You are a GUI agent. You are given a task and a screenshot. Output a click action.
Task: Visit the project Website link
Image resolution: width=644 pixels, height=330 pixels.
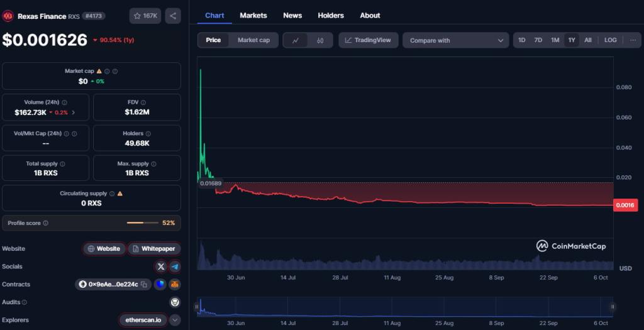[x=104, y=249]
